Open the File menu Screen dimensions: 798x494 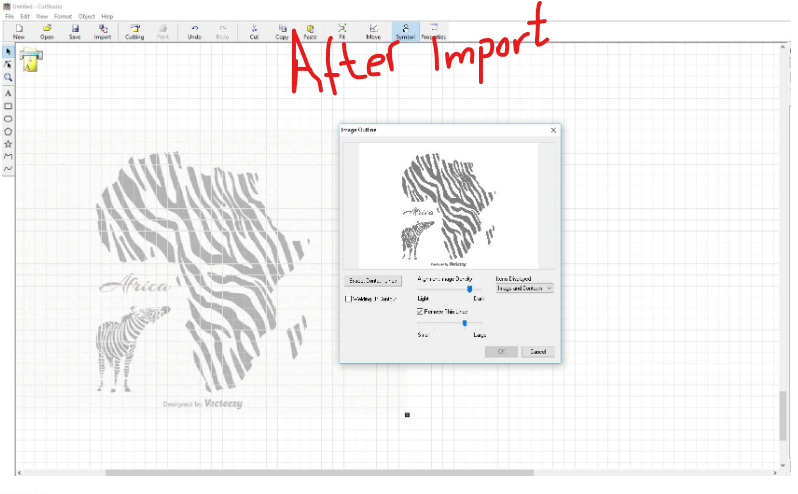click(9, 16)
